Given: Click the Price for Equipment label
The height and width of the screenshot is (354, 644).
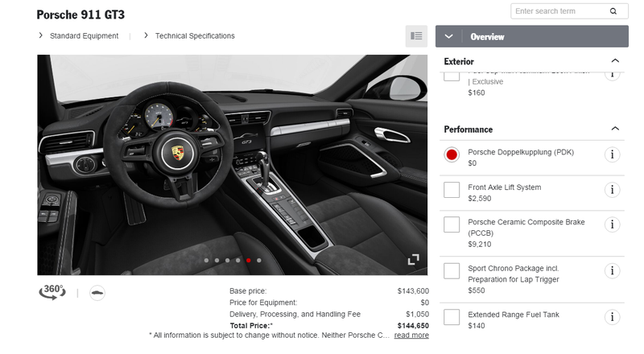Looking at the screenshot, I should click(263, 303).
